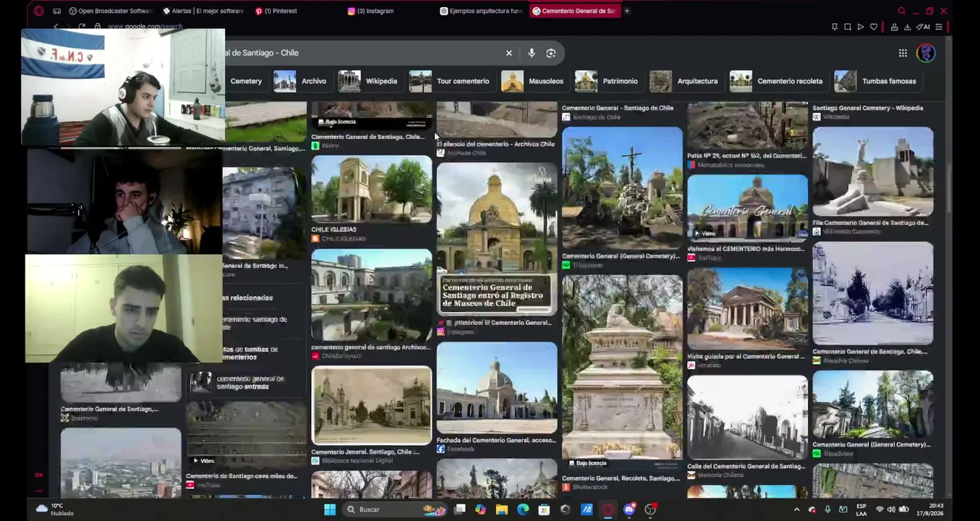Switch to the Instagram tab
This screenshot has width=980, height=521.
[x=370, y=11]
